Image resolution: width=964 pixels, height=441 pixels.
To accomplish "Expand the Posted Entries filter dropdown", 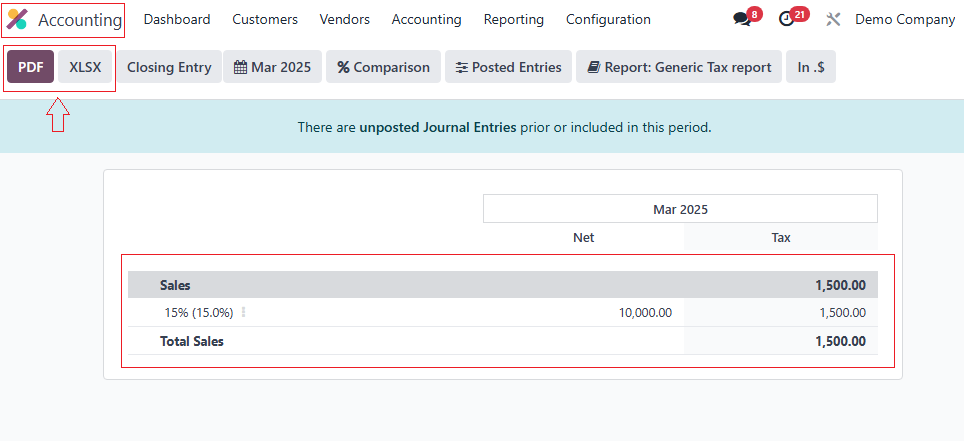I will (x=508, y=67).
